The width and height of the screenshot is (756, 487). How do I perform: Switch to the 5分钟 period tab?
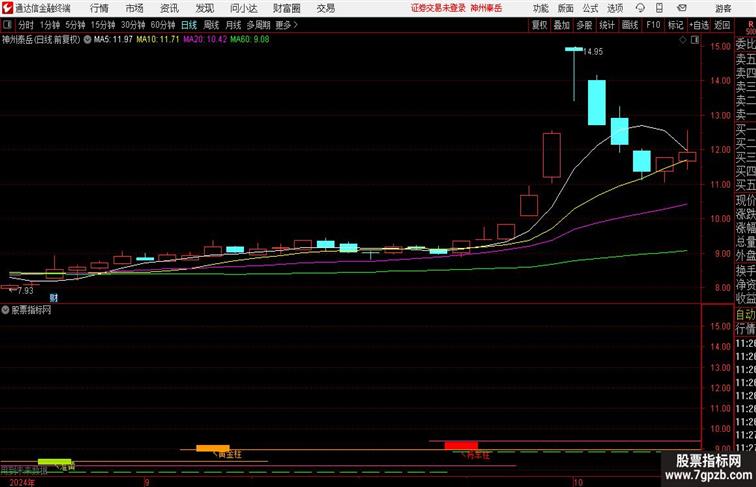(75, 25)
